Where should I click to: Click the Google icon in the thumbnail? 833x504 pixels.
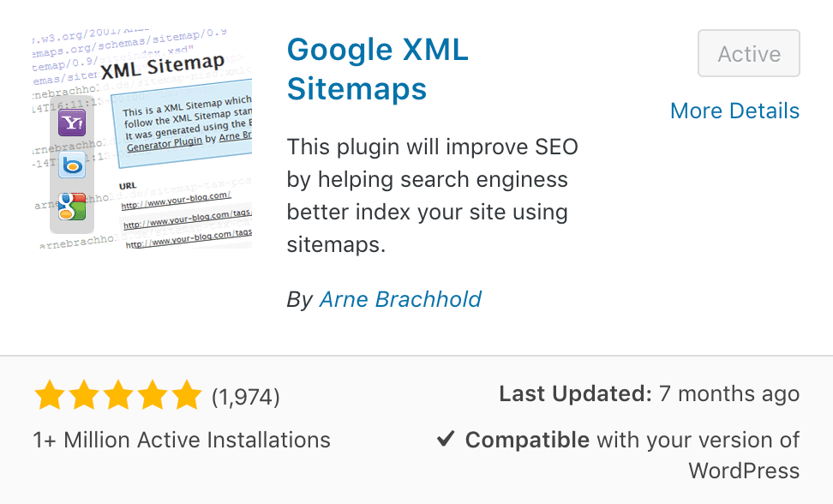(72, 206)
